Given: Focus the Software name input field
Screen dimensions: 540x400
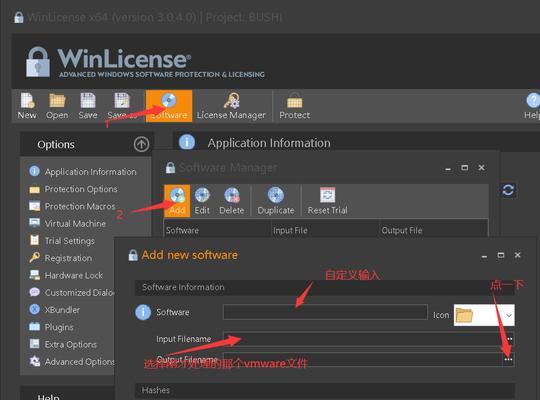Looking at the screenshot, I should coord(325,312).
